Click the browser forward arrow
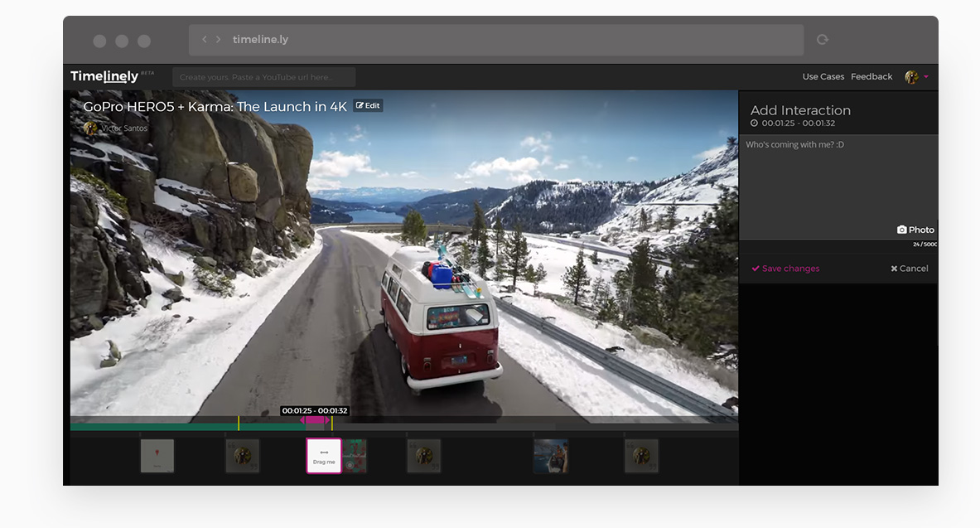The image size is (980, 528). coord(218,39)
